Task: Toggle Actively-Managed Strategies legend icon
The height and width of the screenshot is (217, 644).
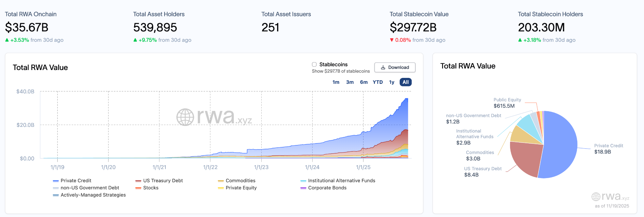Action: (x=56, y=195)
